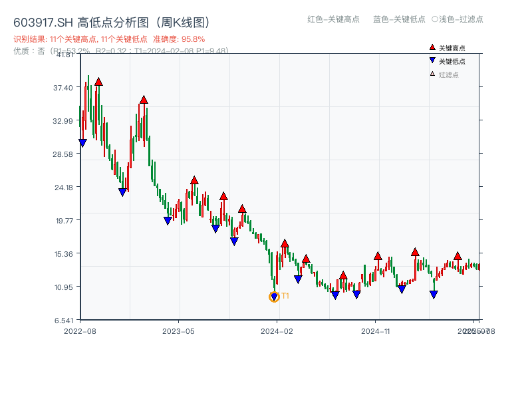532x399 pixels.
Task: Click the 红色-关键高点 header text
Action: coord(334,19)
